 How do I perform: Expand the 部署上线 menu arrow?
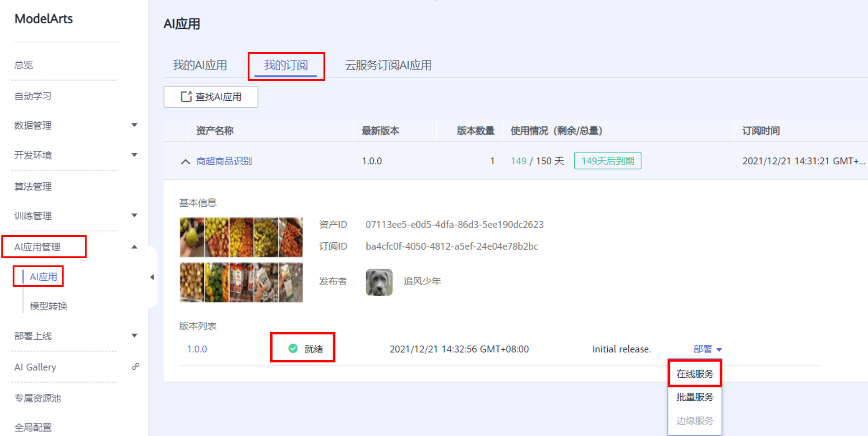134,335
